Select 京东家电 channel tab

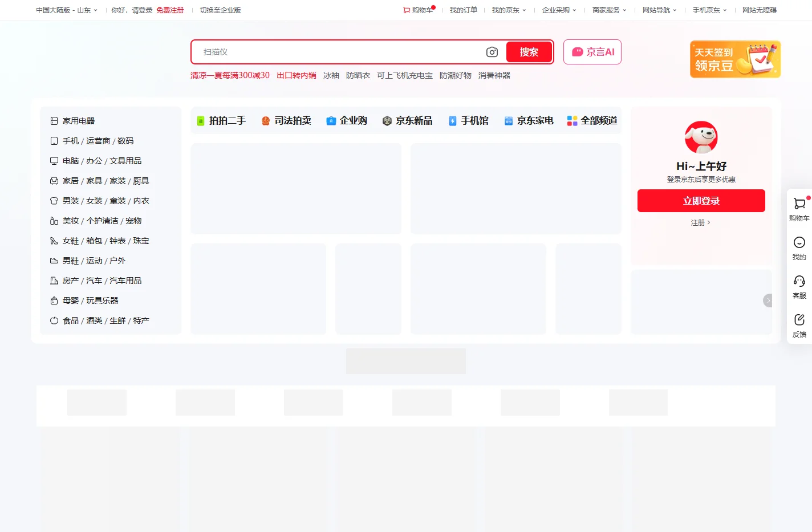coord(529,121)
